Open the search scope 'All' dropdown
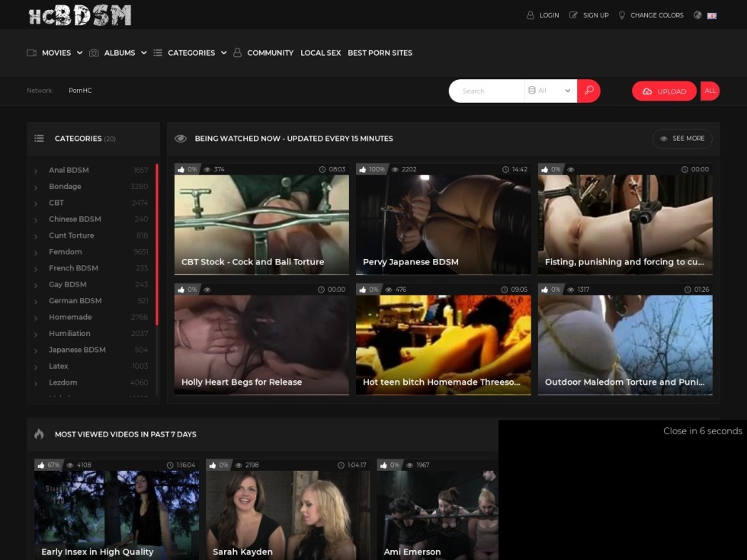The height and width of the screenshot is (560, 747). [x=550, y=91]
